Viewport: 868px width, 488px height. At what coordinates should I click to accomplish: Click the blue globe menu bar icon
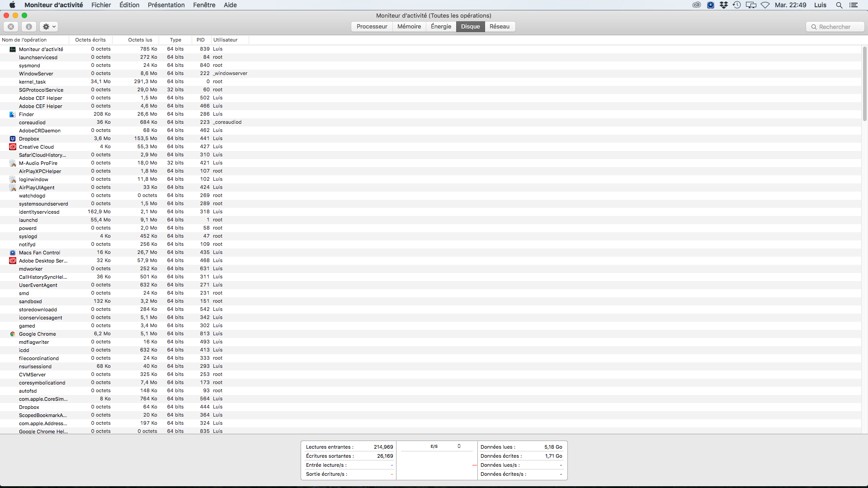[711, 5]
